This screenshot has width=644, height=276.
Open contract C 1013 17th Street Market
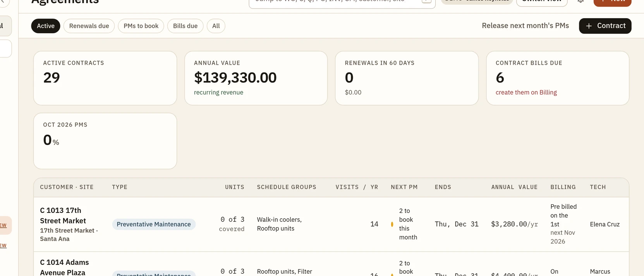click(63, 216)
